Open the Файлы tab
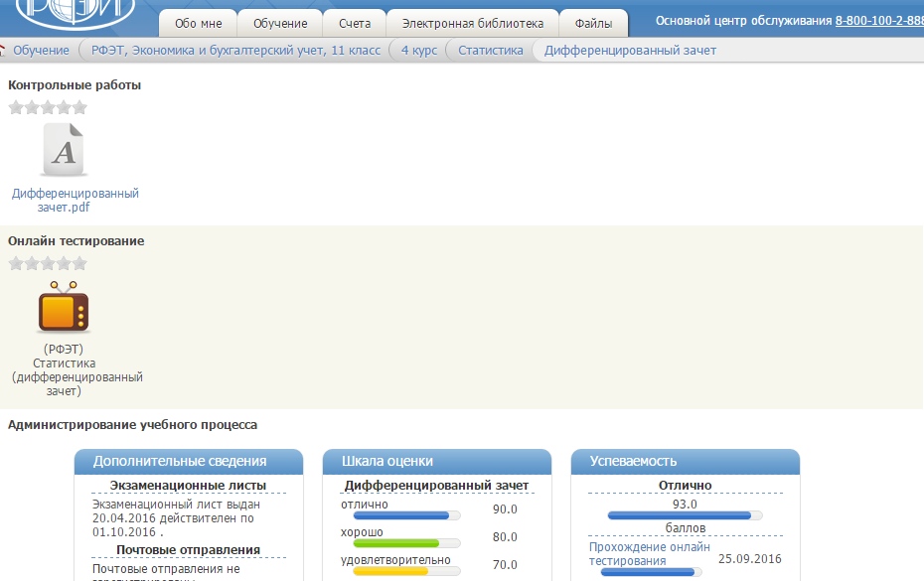 coord(593,23)
